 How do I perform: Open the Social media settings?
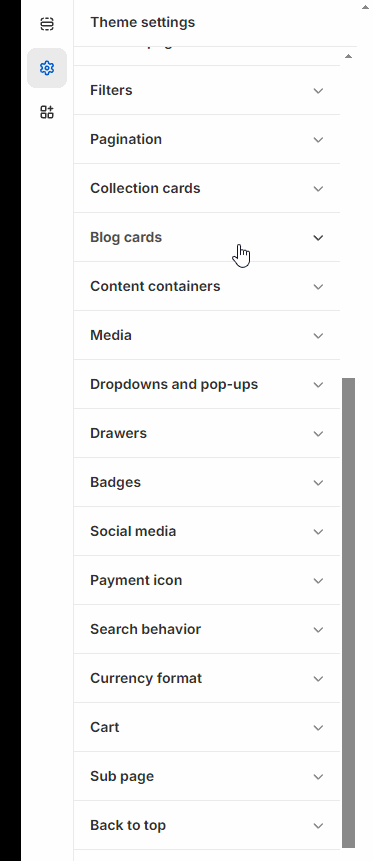(207, 531)
